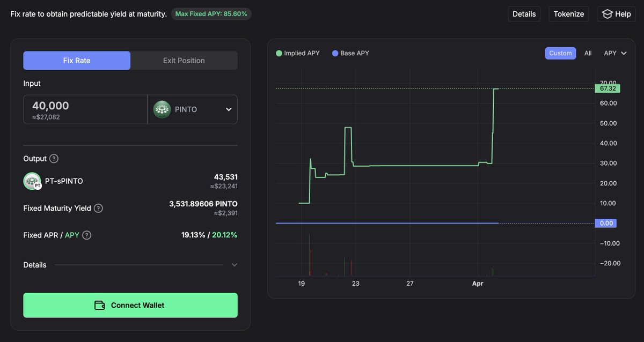
Task: Click the Connect Wallet button
Action: pos(130,305)
